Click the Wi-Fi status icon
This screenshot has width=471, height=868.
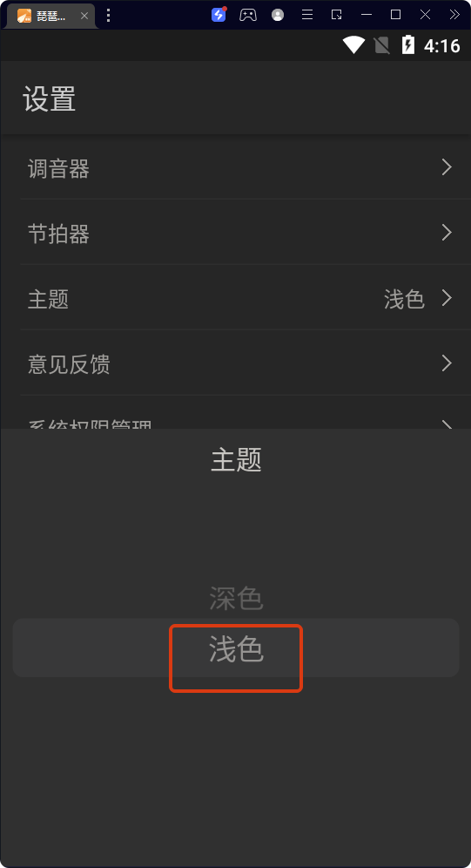coord(353,44)
